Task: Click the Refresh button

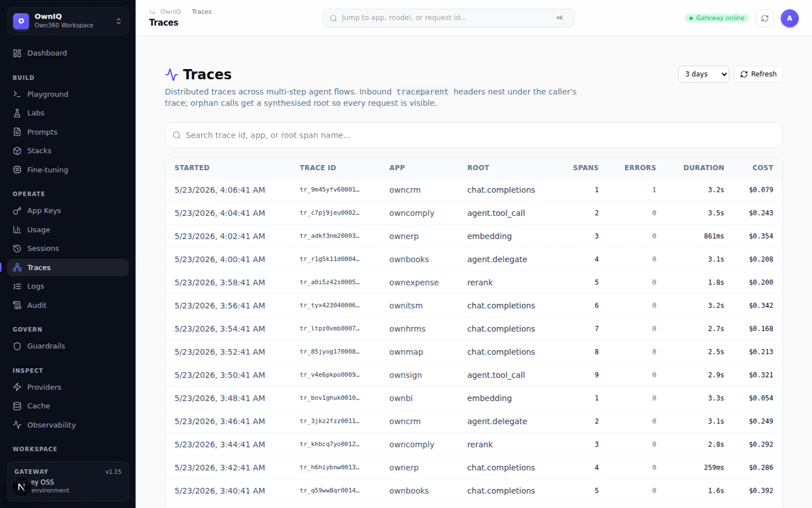Action: point(758,74)
